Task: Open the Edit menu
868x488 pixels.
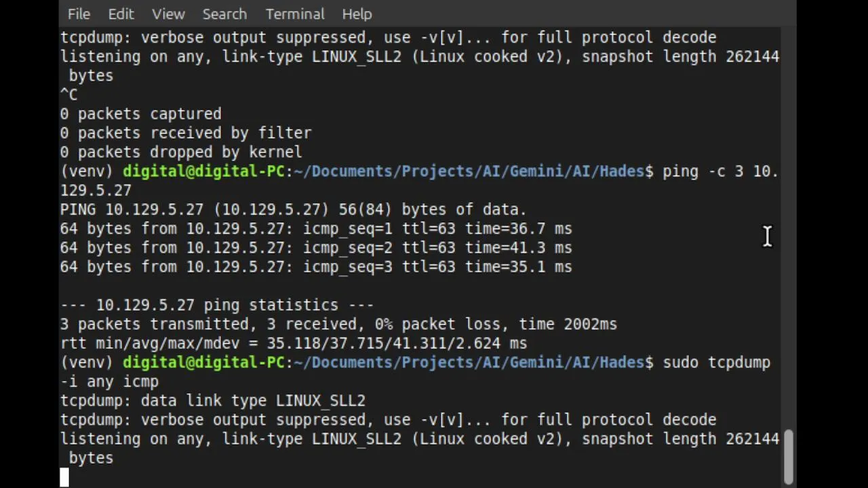Action: coord(121,14)
